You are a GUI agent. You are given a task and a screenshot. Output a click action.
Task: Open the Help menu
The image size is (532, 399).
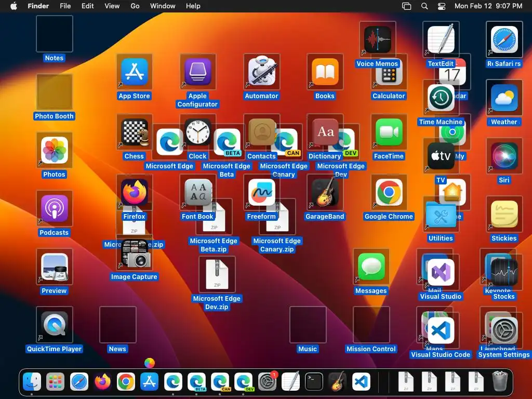click(x=193, y=6)
